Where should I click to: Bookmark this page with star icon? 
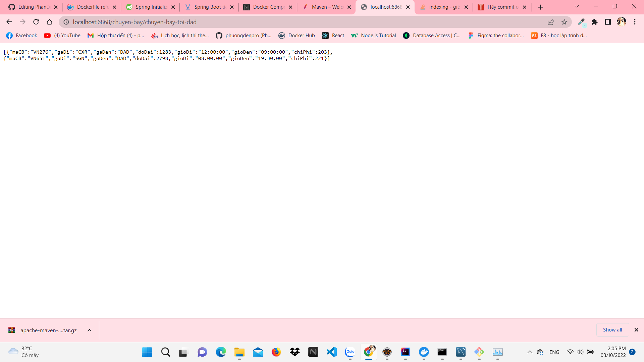(564, 22)
